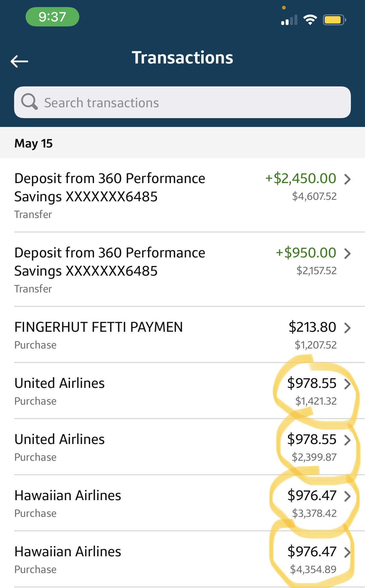Open the United Airlines purchase with $1,421.32 balance
Image resolution: width=365 pixels, height=588 pixels.
(x=60, y=383)
